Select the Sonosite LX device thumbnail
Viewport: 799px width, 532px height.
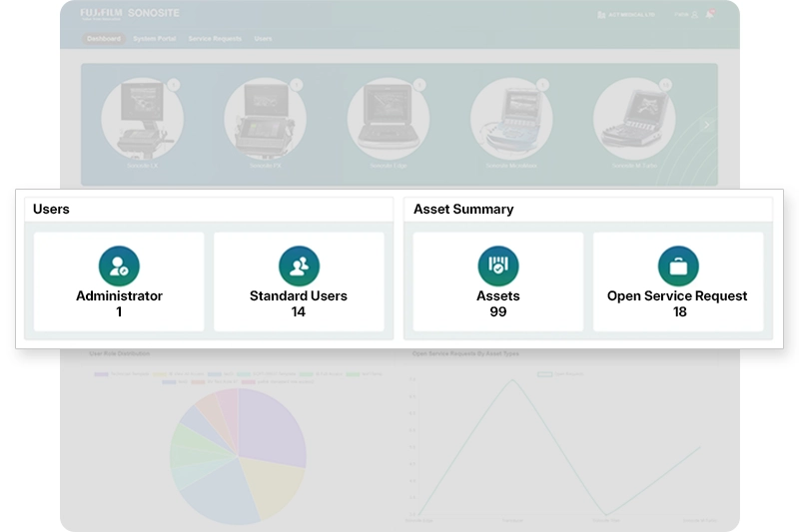click(x=142, y=119)
